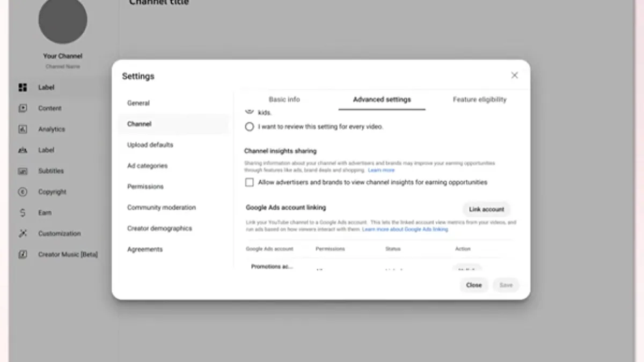Click 'Google Ads account' column header

[x=269, y=249]
